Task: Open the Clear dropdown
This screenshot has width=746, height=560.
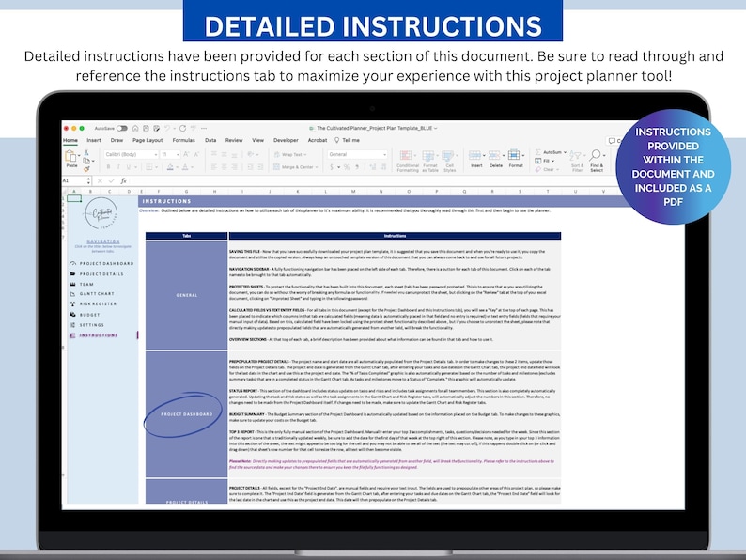Action: pos(547,169)
